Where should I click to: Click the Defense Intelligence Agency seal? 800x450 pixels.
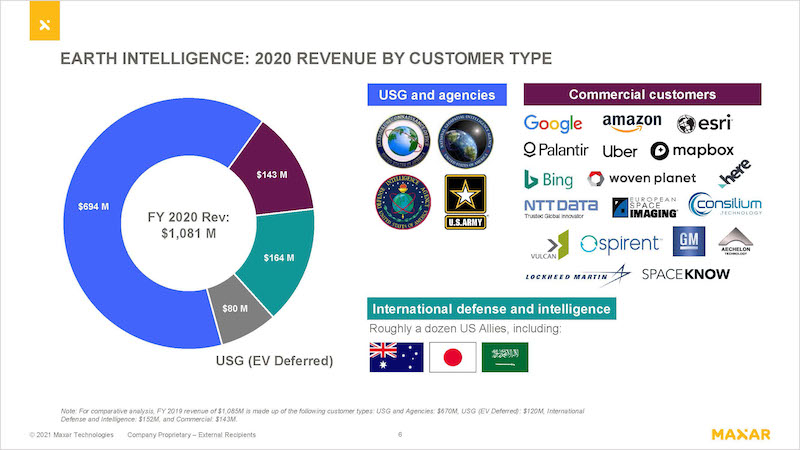[x=403, y=202]
